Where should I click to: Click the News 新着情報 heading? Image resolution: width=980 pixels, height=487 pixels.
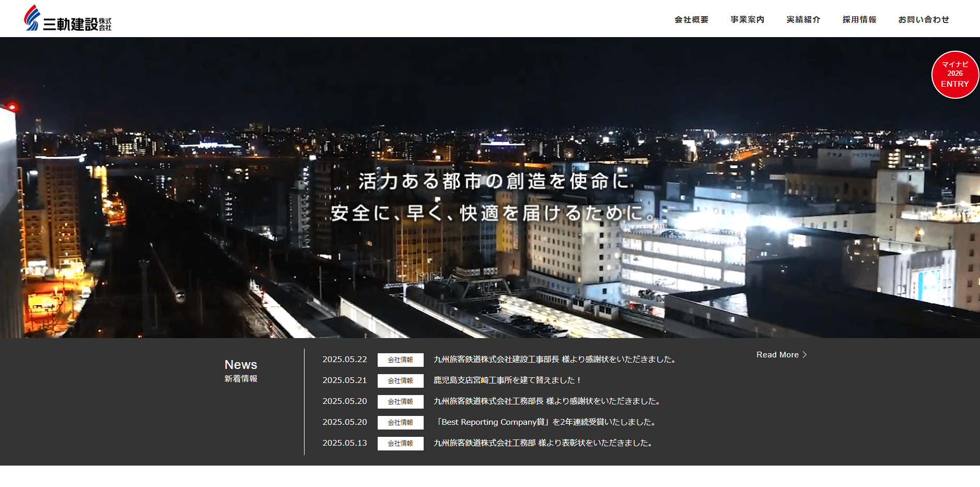tap(241, 370)
